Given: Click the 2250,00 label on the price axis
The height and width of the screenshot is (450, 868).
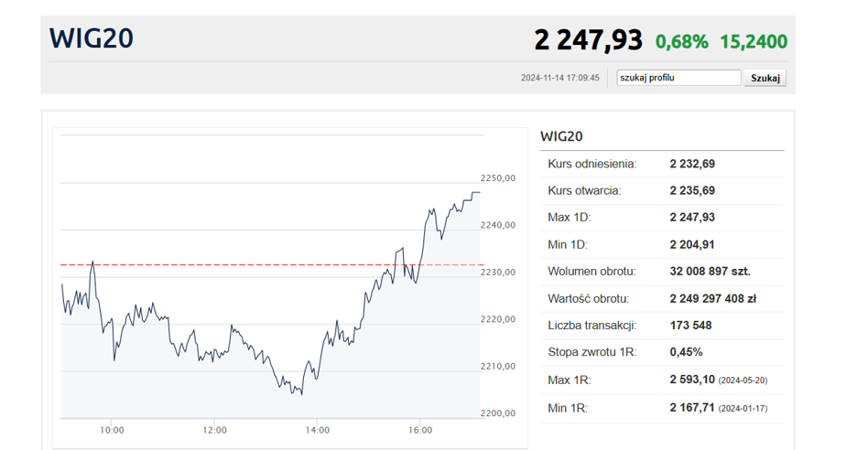Looking at the screenshot, I should click(498, 178).
